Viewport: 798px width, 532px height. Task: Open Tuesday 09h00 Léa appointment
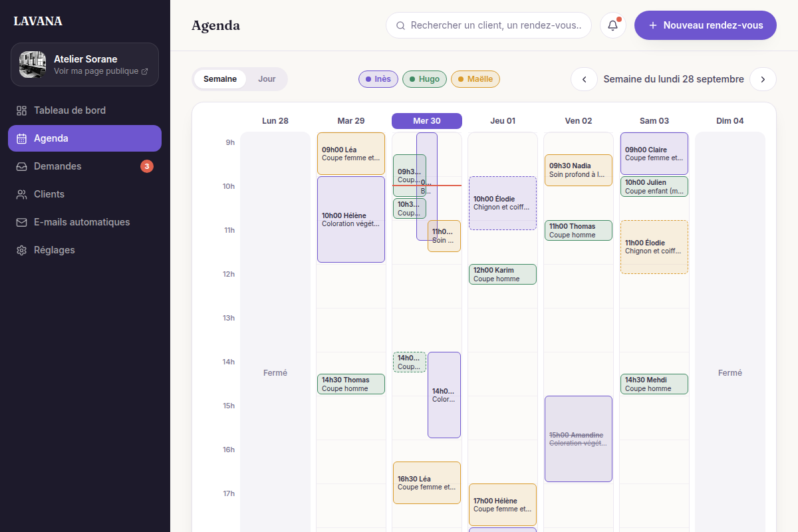click(351, 154)
